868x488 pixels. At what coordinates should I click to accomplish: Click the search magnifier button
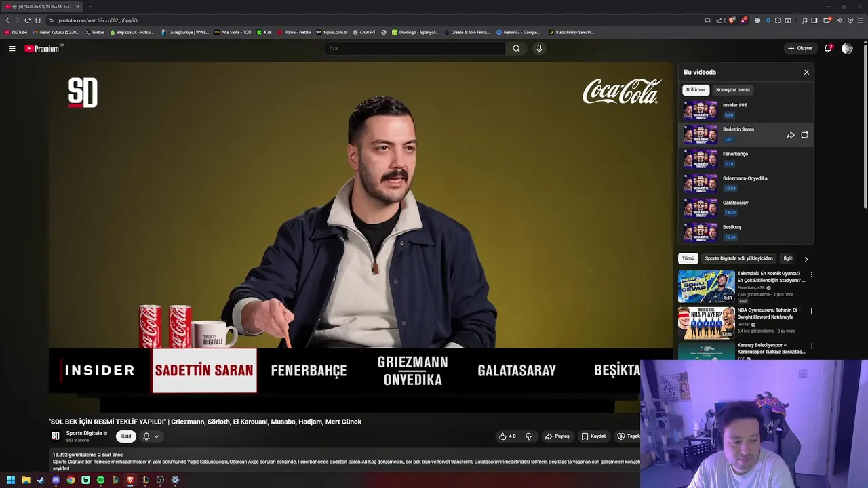[x=516, y=48]
